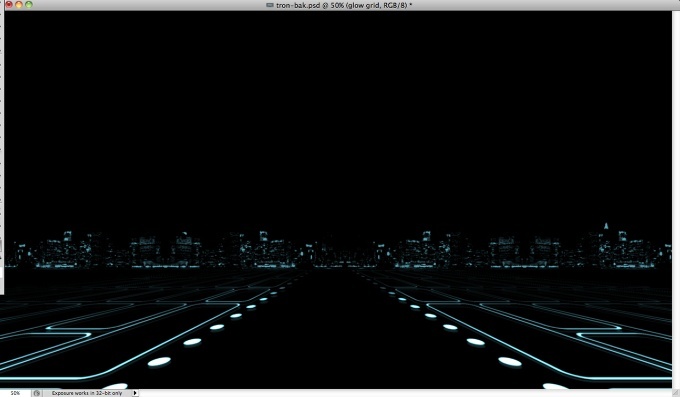Click the vertical ruler strip along the left edge
680x397 pixels.
pos(2,152)
